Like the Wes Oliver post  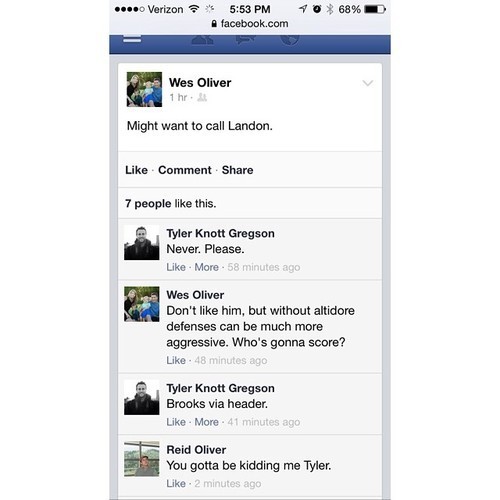[x=136, y=170]
